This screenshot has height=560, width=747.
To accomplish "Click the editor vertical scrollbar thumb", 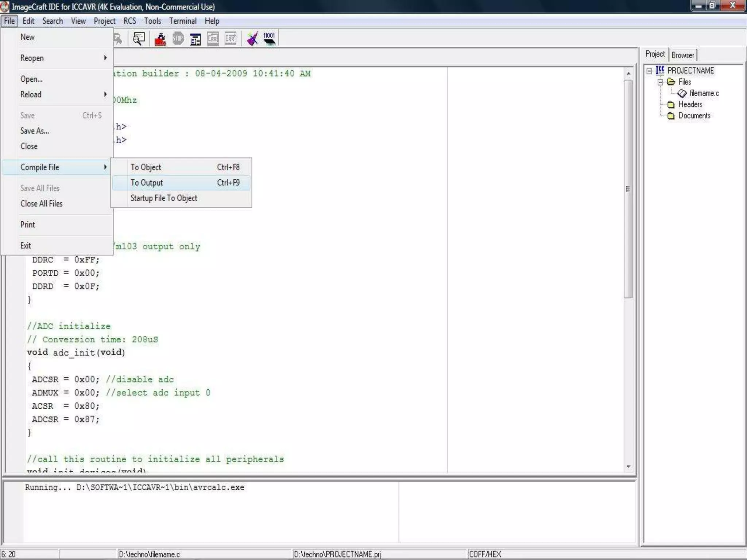I will click(628, 189).
